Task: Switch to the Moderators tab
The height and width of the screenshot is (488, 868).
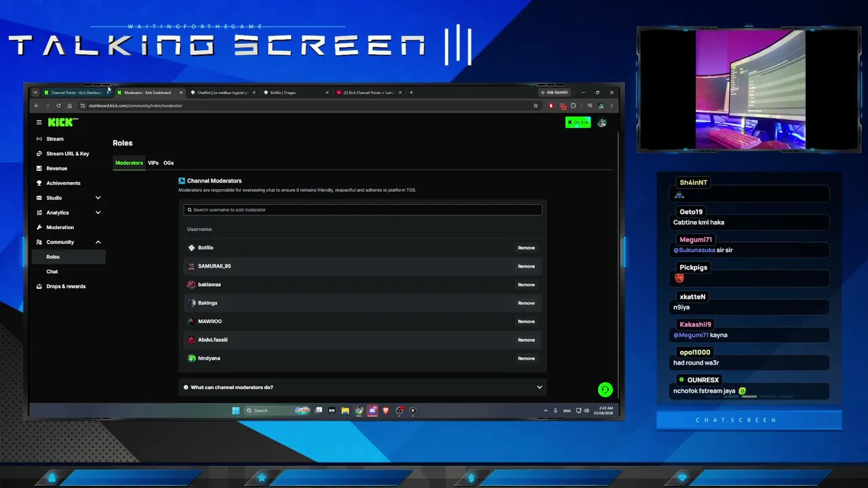Action: [129, 163]
